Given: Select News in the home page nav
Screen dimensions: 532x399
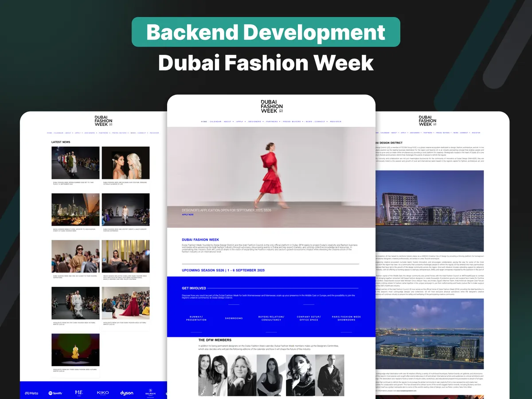Looking at the screenshot, I should pos(309,121).
